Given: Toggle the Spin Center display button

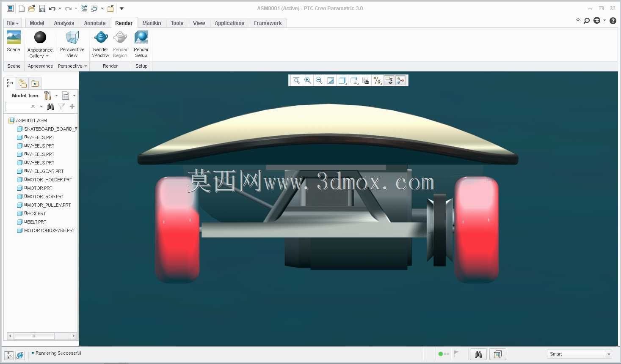Looking at the screenshot, I should (400, 80).
